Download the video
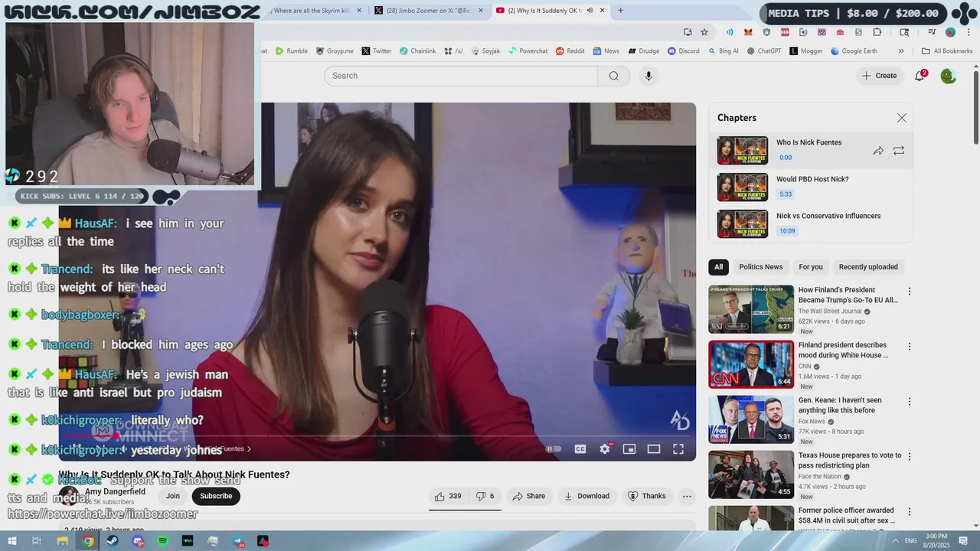The height and width of the screenshot is (551, 980). pos(586,496)
